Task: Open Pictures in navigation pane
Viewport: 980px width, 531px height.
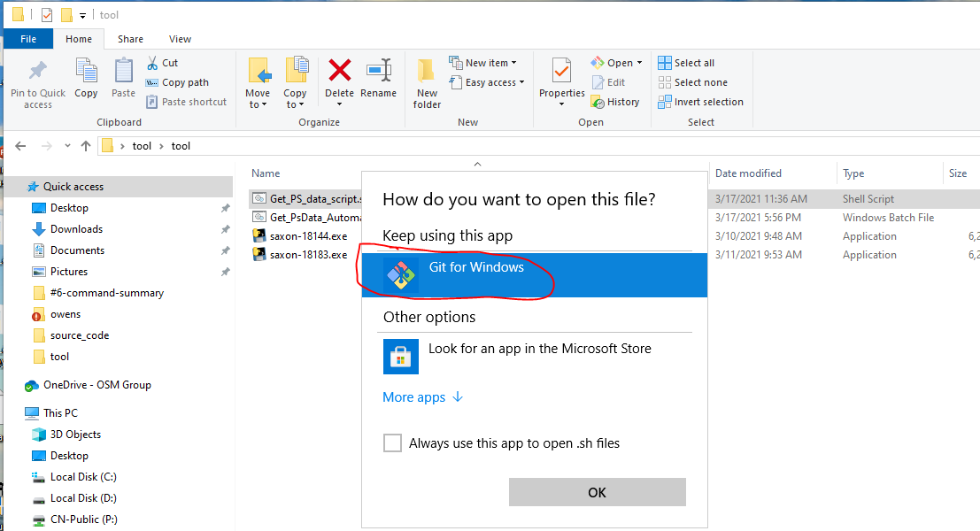Action: click(x=69, y=272)
